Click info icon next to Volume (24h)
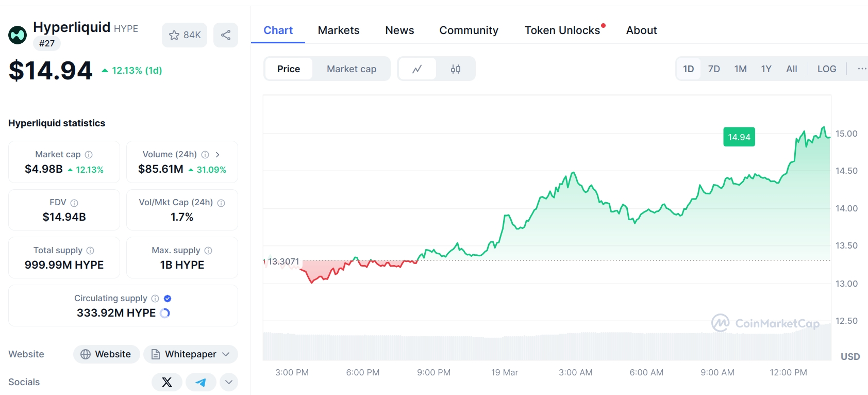The height and width of the screenshot is (395, 868). [205, 155]
